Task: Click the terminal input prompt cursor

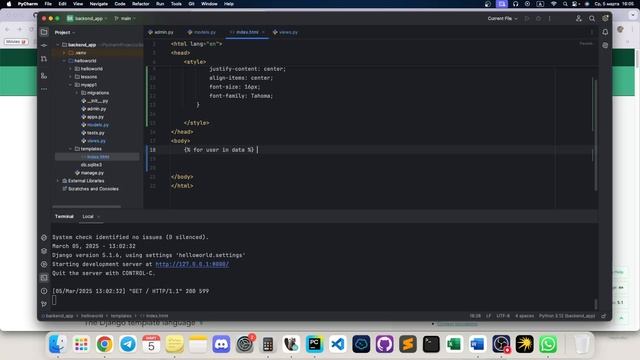Action: 54,300
